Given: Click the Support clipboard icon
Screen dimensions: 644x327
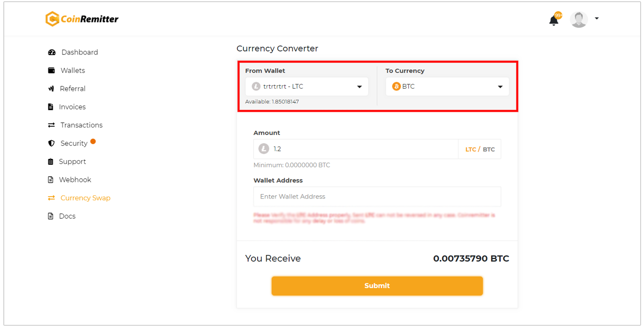Looking at the screenshot, I should (51, 161).
